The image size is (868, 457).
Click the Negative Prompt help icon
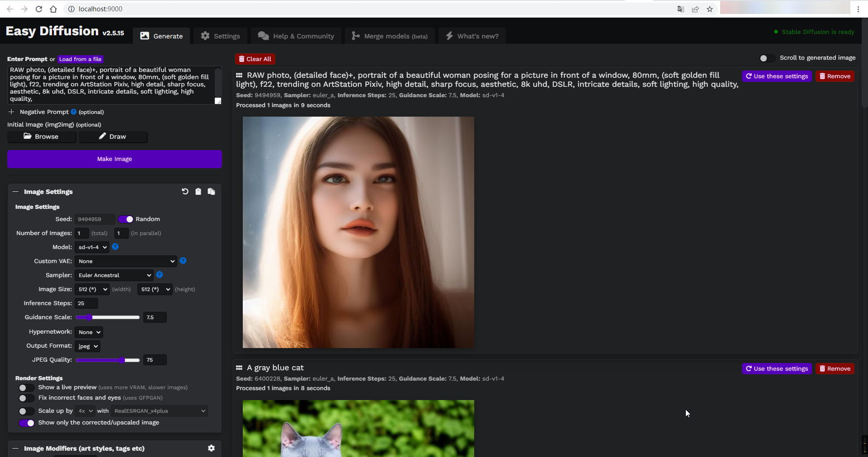click(74, 112)
